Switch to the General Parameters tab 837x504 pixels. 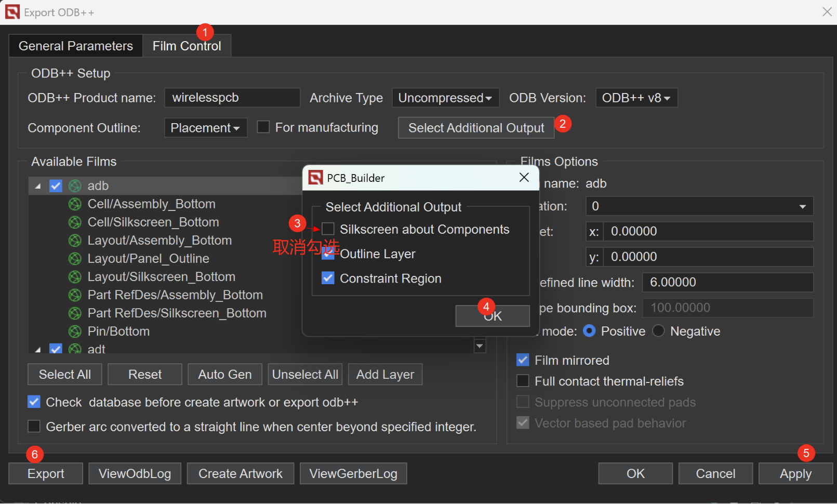coord(76,46)
